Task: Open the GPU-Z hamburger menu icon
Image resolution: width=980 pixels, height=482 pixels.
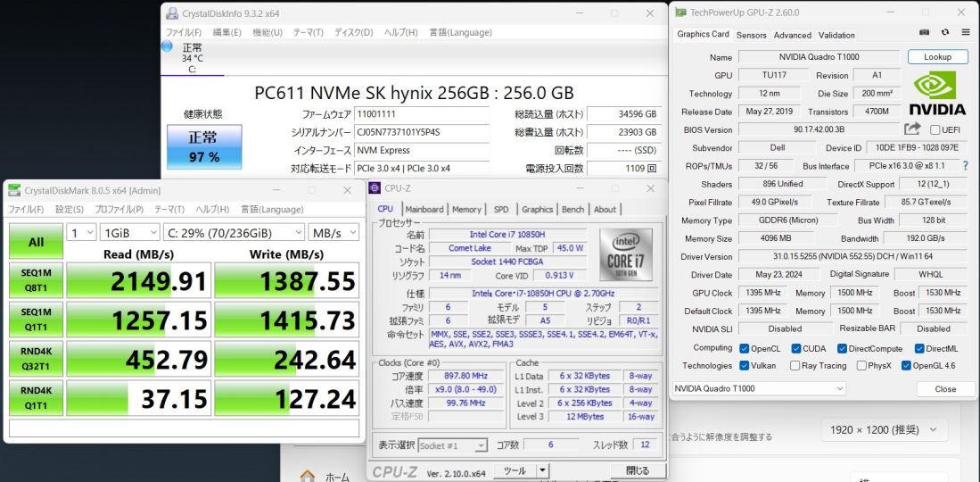Action: point(965,32)
